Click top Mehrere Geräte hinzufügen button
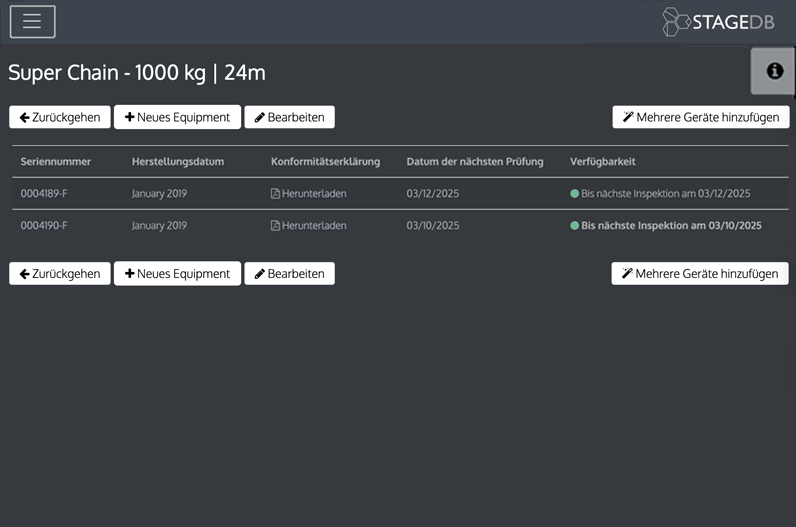The image size is (796, 527). tap(700, 117)
